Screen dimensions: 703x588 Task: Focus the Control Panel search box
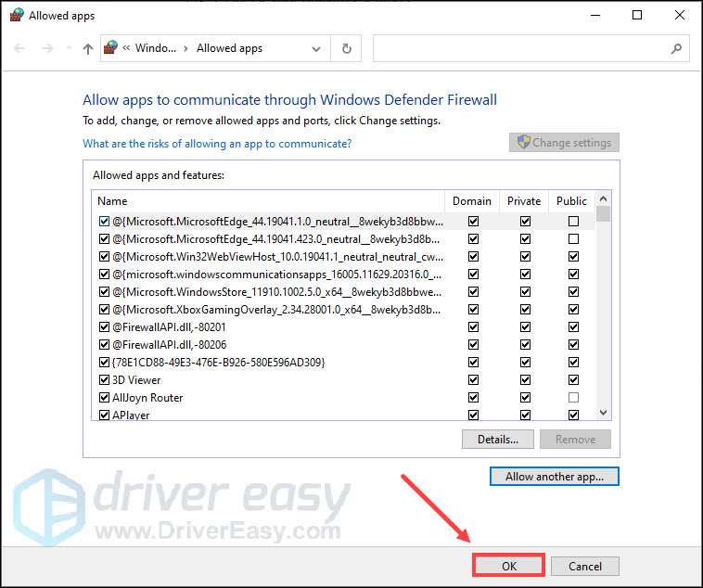pos(530,48)
